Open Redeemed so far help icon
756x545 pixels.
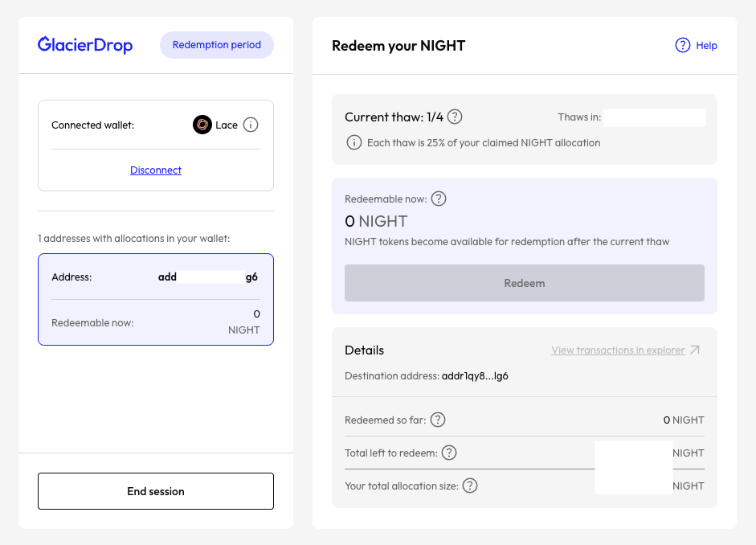click(438, 420)
